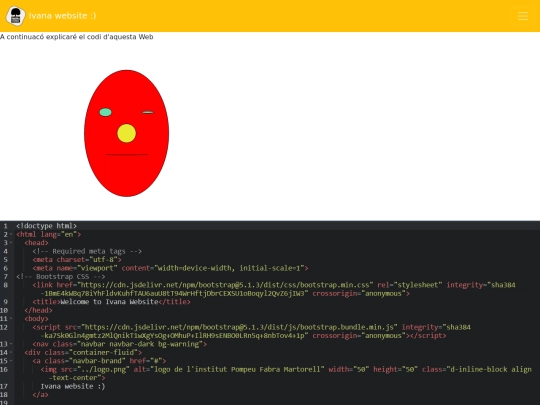Click the mouth line on the face

126,155
